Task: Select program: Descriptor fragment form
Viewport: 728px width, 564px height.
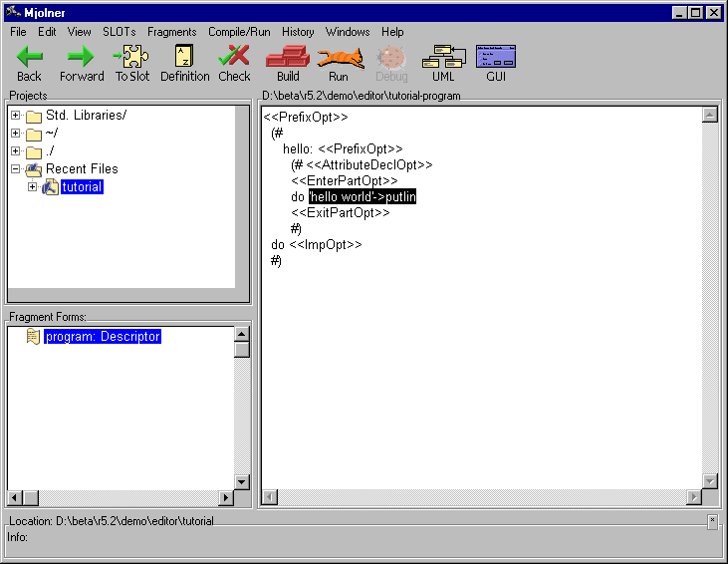Action: pyautogui.click(x=102, y=337)
